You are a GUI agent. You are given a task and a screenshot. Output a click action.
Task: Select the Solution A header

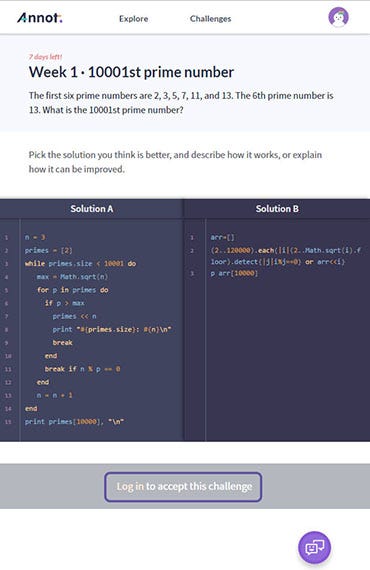point(92,209)
